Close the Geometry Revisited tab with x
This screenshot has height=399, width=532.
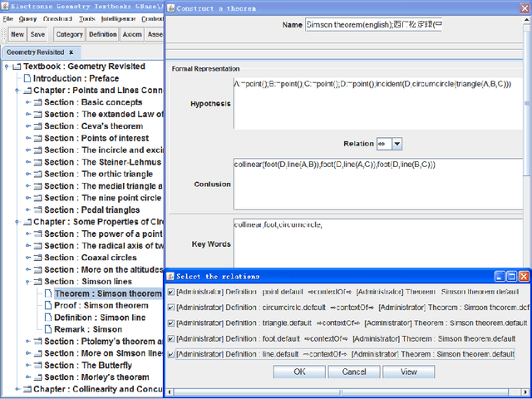coord(71,52)
